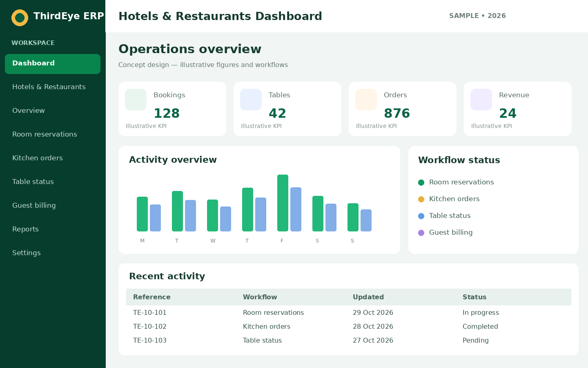Click the blue Wednesday bar in chart
Image resolution: width=588 pixels, height=368 pixels.
[225, 219]
